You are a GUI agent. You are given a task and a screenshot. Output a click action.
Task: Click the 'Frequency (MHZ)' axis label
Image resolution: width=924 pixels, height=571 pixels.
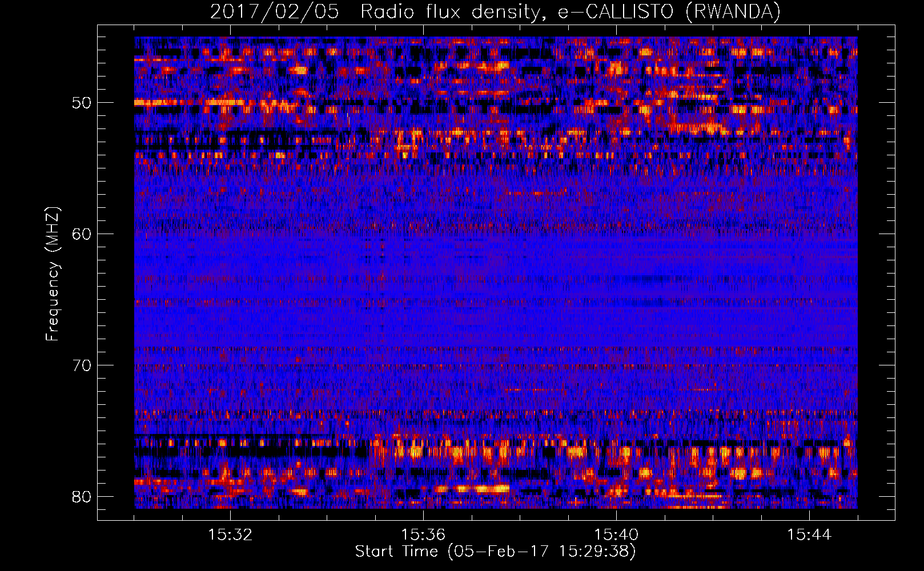(x=53, y=274)
